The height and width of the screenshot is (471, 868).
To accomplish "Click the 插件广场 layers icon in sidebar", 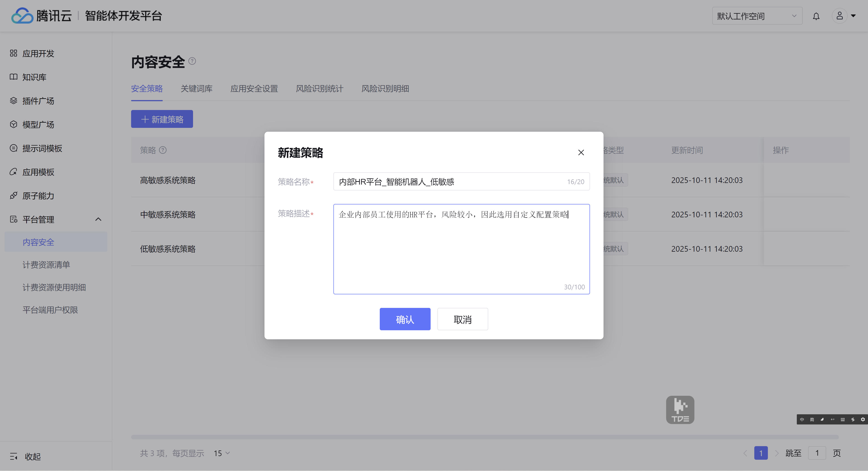I will [x=14, y=101].
